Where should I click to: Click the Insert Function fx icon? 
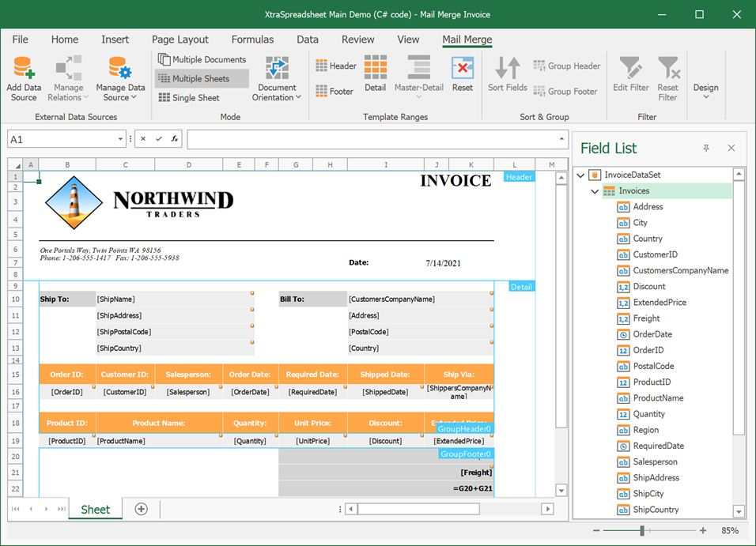point(175,139)
